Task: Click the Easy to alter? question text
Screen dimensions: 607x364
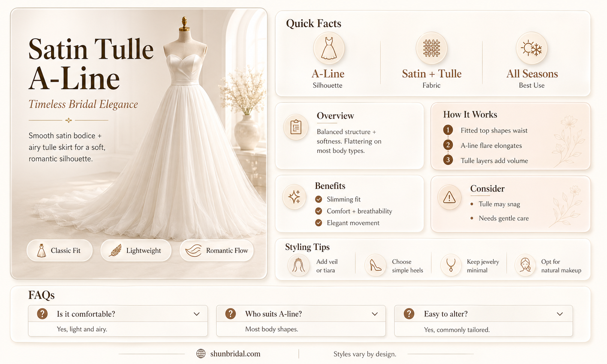Action: (x=446, y=314)
